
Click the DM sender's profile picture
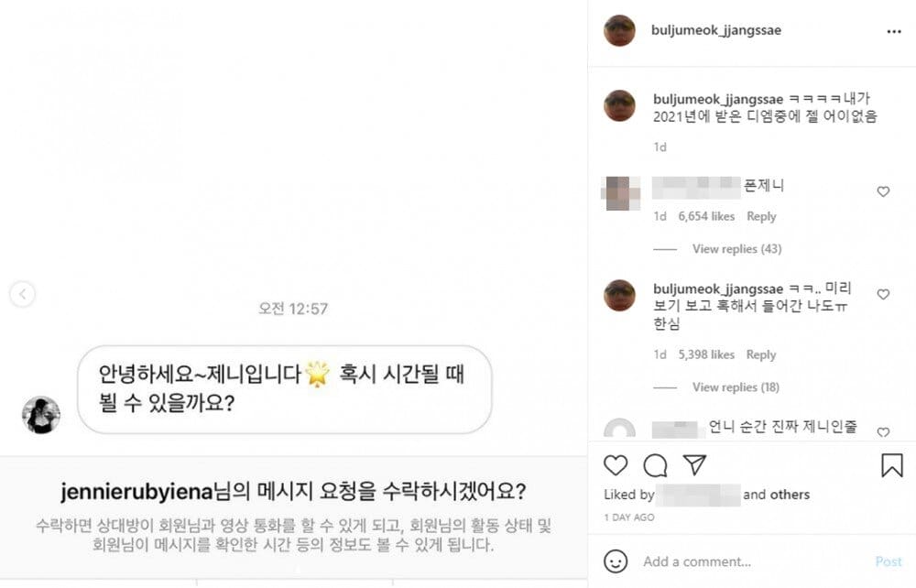tap(41, 415)
